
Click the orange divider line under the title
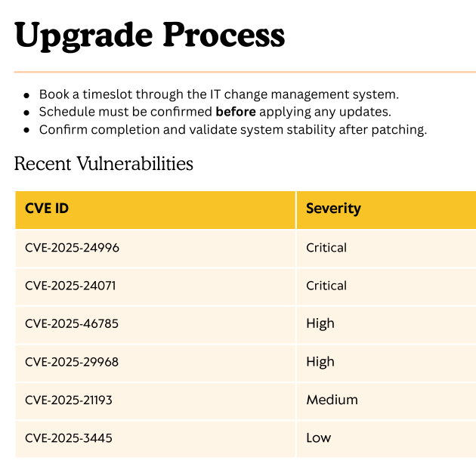[x=245, y=72]
